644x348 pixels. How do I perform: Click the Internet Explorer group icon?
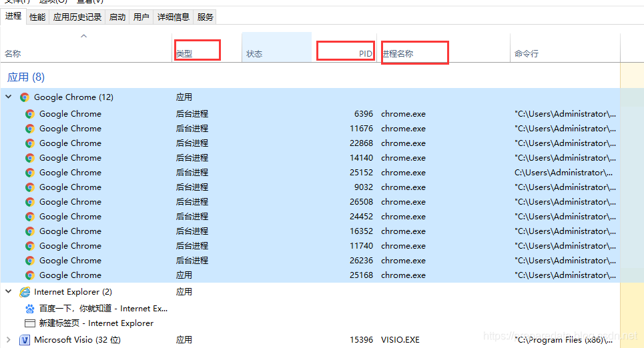pos(25,292)
